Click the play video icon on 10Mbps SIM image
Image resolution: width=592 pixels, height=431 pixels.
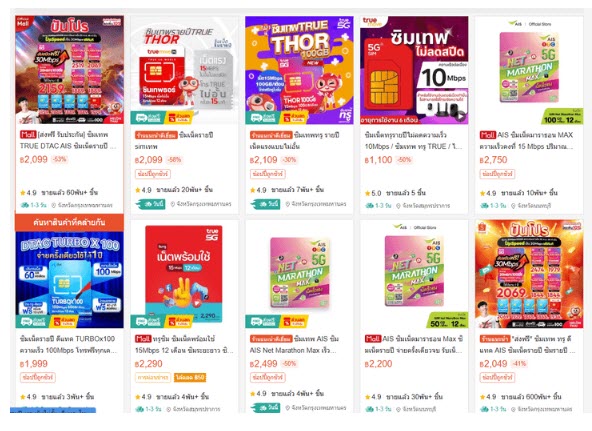460,117
